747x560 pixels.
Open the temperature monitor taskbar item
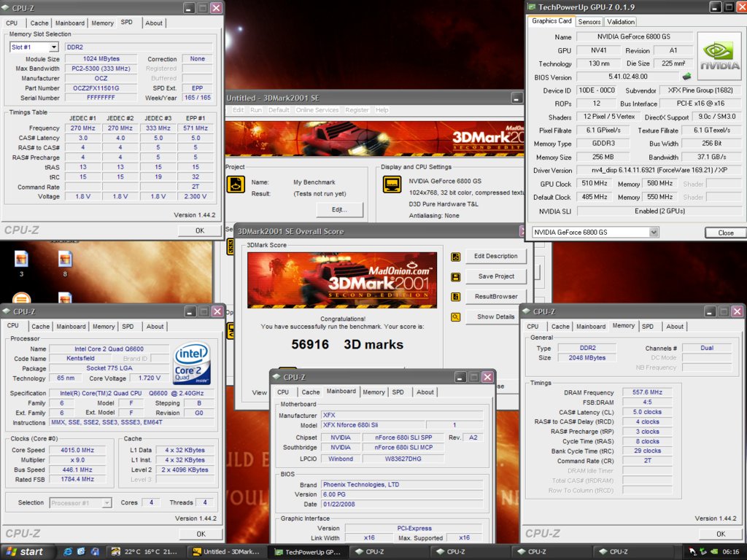tap(144, 551)
